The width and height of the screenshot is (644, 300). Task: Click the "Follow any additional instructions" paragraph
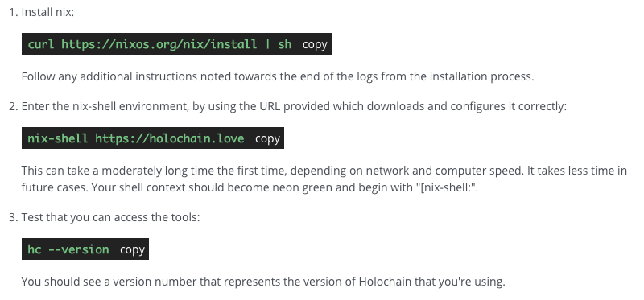(278, 76)
